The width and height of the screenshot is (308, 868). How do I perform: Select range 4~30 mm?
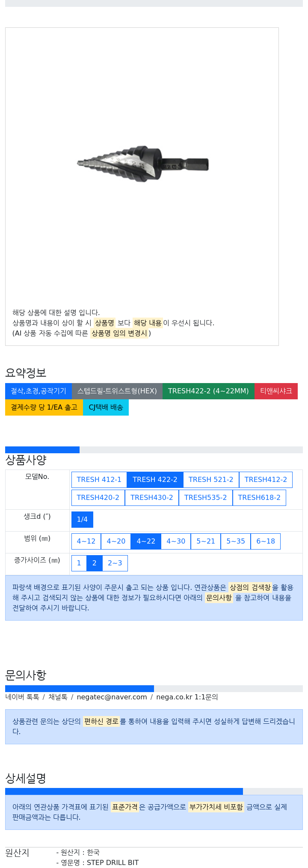(176, 541)
